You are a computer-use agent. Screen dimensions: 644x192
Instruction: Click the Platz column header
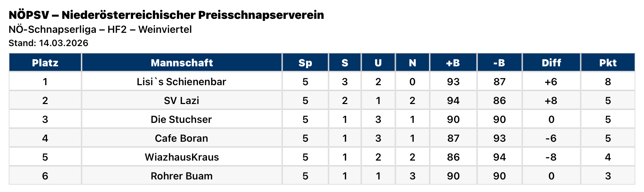[45, 63]
